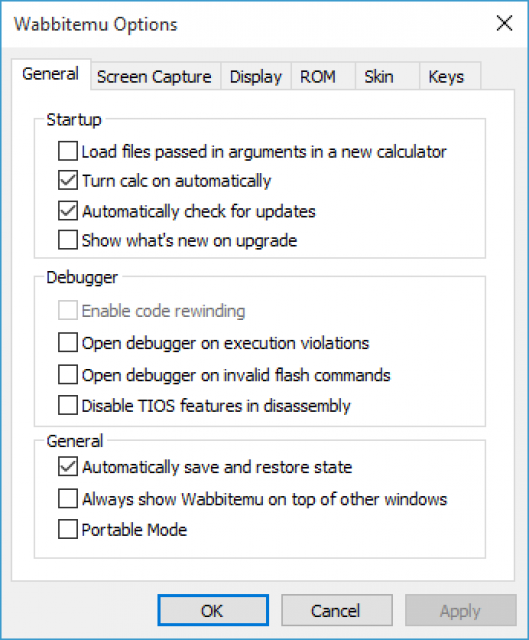Enable Always show Wabbitemu on top
Image resolution: width=529 pixels, height=640 pixels.
pos(68,499)
